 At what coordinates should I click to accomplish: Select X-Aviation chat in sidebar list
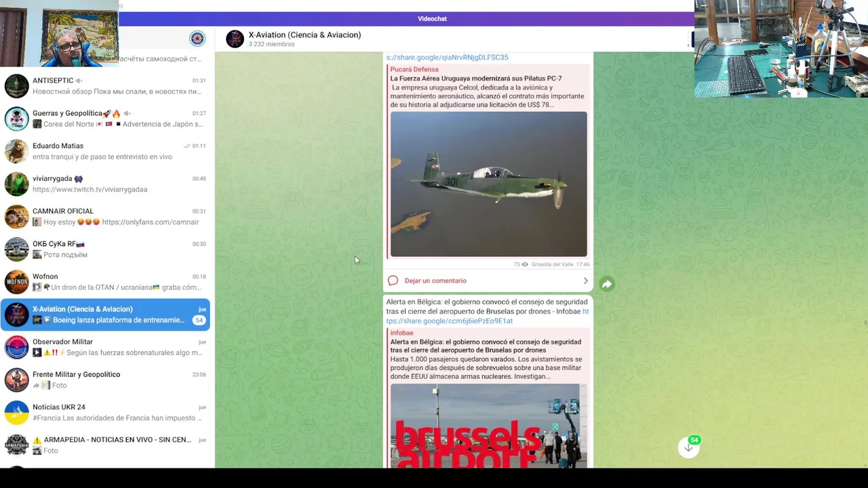105,315
